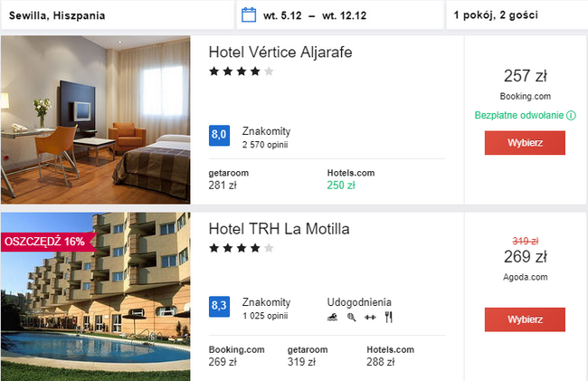Select the Hotels.com 250 zł offer

351,179
